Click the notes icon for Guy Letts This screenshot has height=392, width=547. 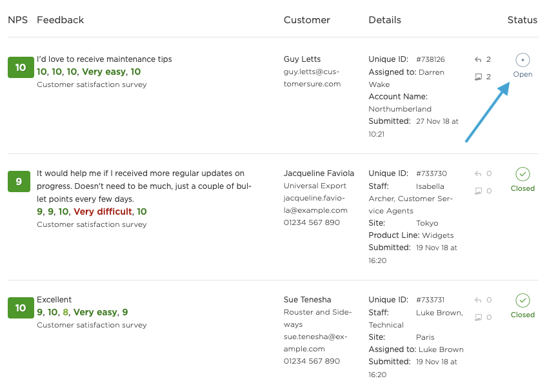click(478, 77)
